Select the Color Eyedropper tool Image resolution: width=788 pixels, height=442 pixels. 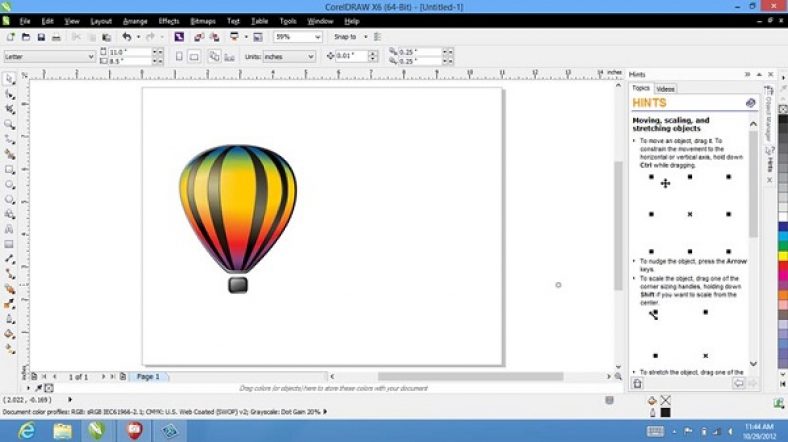tap(9, 304)
